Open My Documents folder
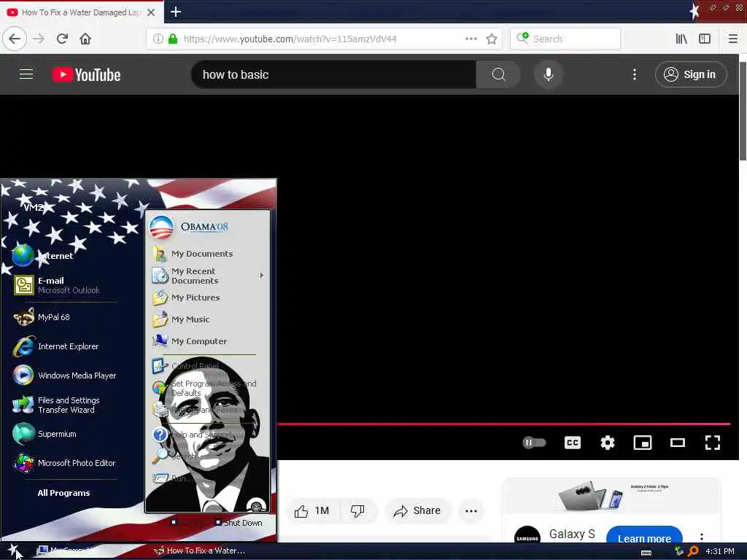Viewport: 747px width, 560px height. [x=193, y=253]
